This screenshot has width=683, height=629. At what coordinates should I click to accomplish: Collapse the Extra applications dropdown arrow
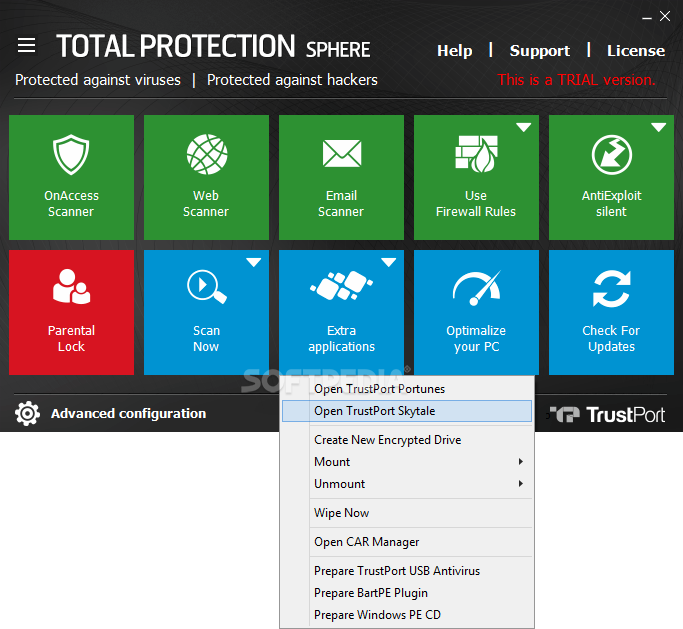(x=389, y=262)
